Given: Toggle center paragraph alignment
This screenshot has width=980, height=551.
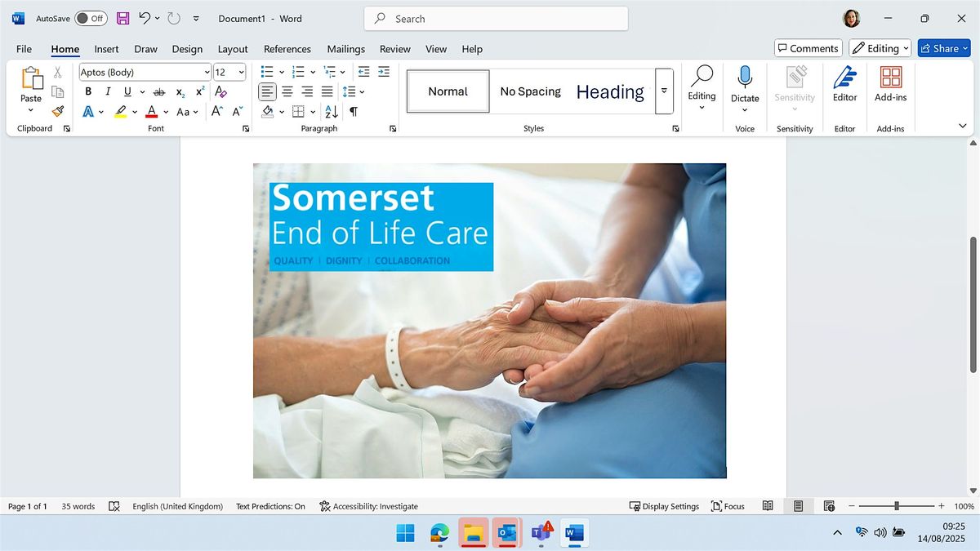Looking at the screenshot, I should (287, 91).
